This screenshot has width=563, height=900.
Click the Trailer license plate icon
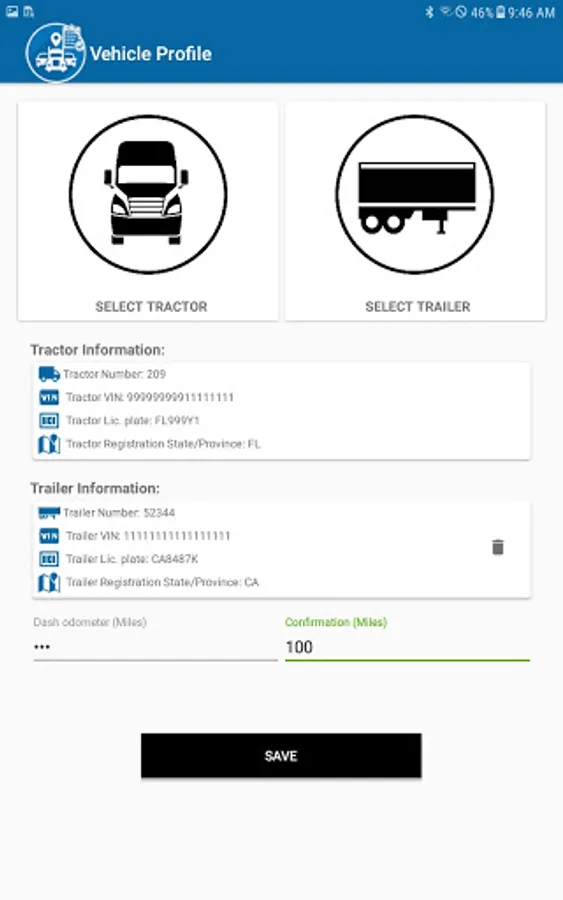pos(49,559)
